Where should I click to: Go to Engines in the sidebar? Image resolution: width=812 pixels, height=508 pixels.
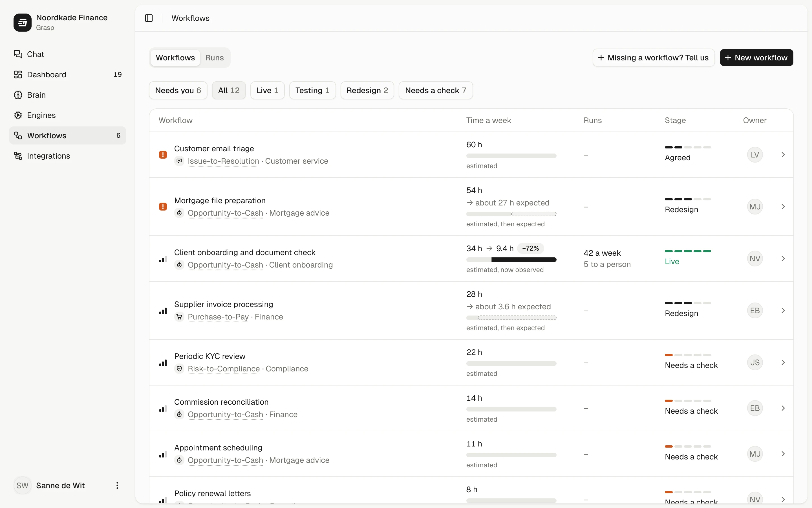(67, 115)
